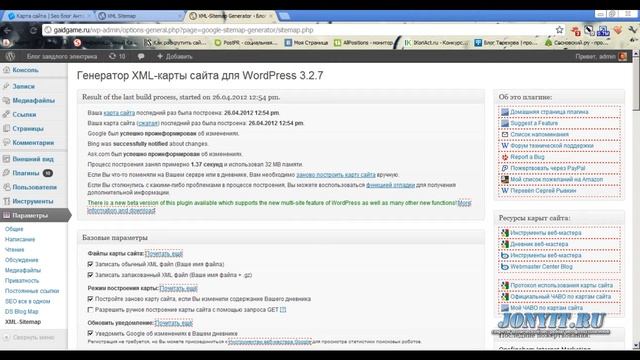Click Почитать ещё beside Обновить уведомление

173,323
